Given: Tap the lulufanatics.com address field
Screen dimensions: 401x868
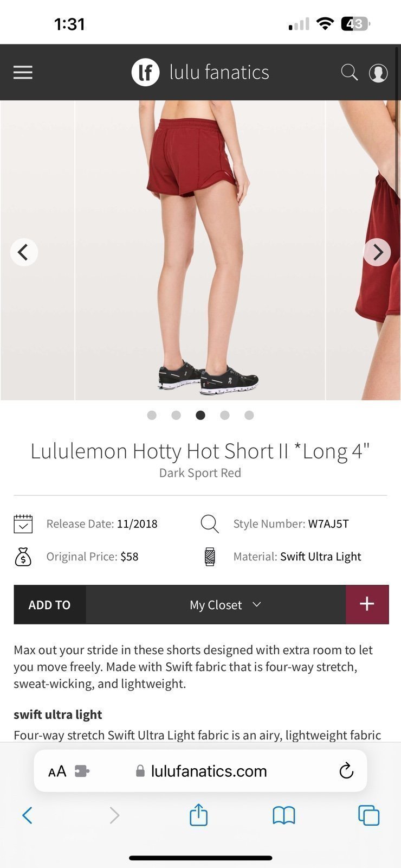Looking at the screenshot, I should point(200,771).
